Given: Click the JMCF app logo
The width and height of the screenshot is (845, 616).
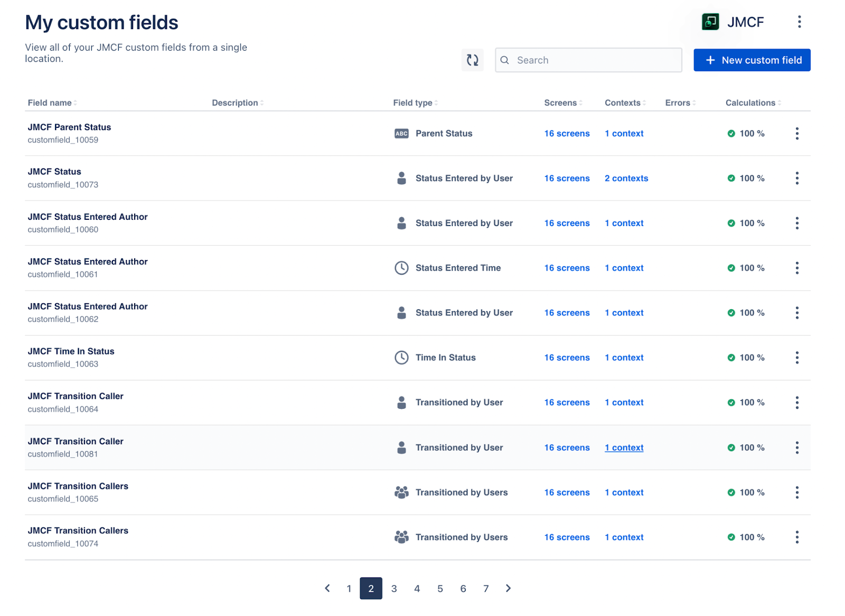Looking at the screenshot, I should point(710,22).
